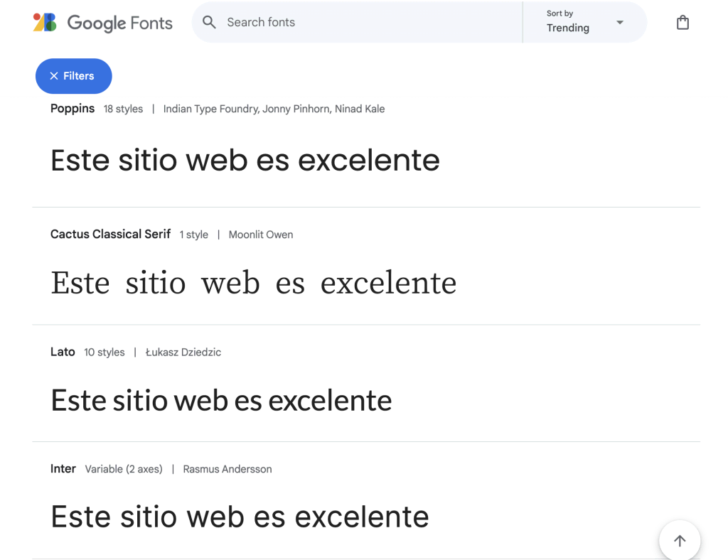The image size is (728, 560).
Task: Click the Cactus Classical Serif preview text
Action: click(253, 283)
